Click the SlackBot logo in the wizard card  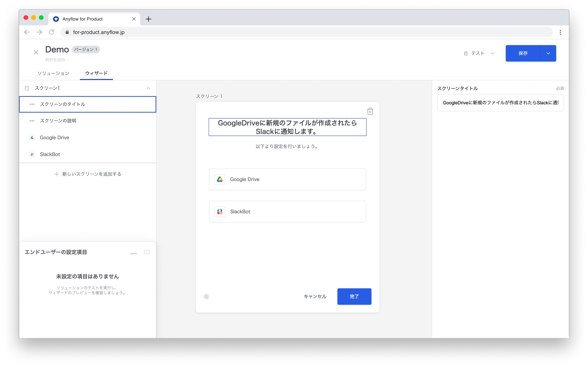(x=219, y=212)
